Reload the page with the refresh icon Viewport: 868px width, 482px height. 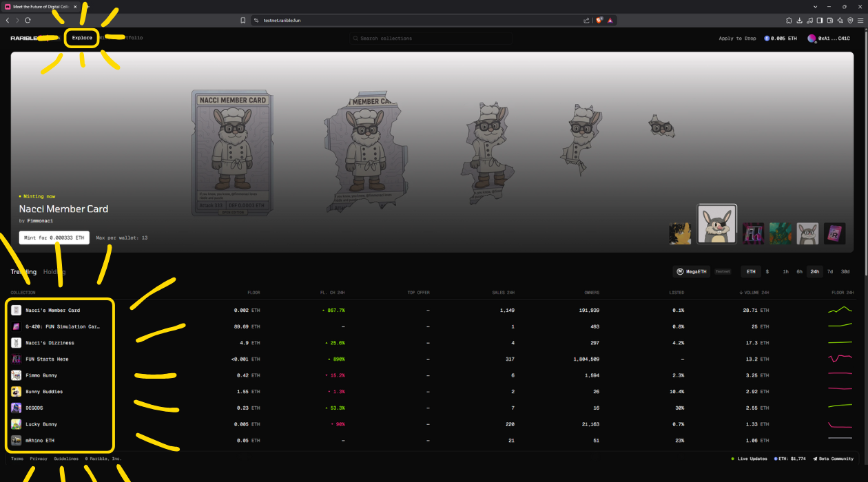tap(28, 21)
